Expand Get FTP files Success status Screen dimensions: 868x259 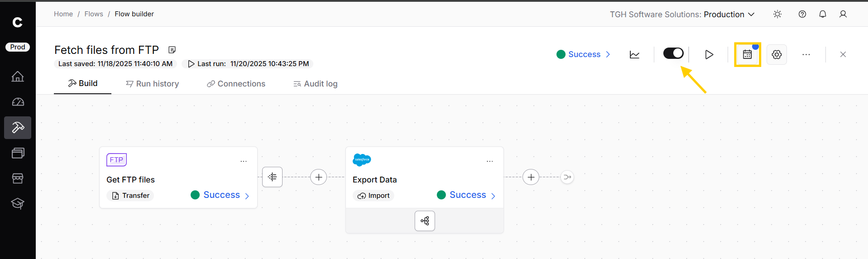pos(221,195)
